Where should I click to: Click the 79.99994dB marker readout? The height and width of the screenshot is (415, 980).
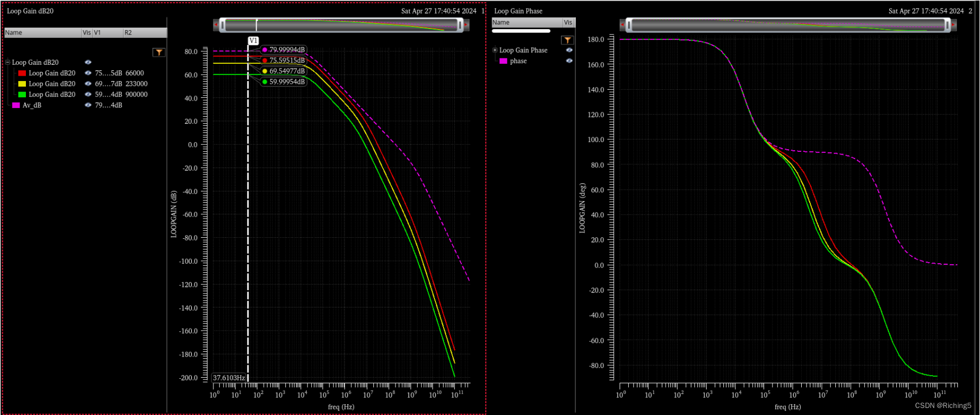click(284, 50)
